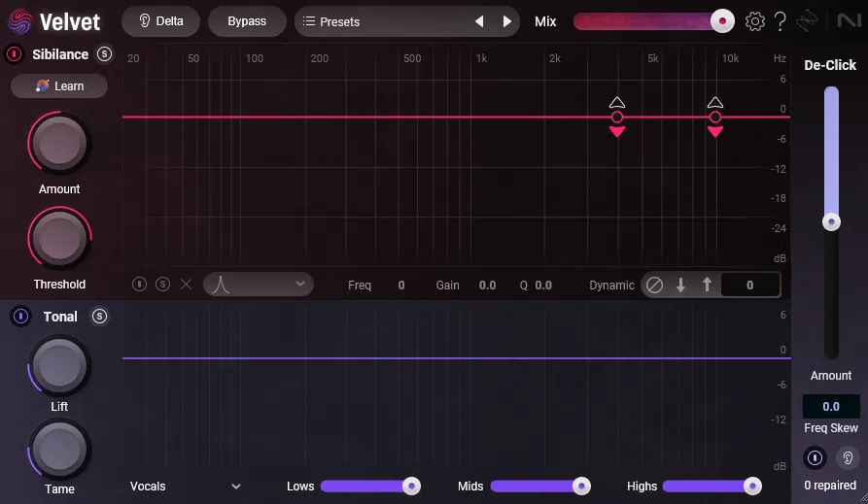Toggle the Sibilance module power

[14, 54]
